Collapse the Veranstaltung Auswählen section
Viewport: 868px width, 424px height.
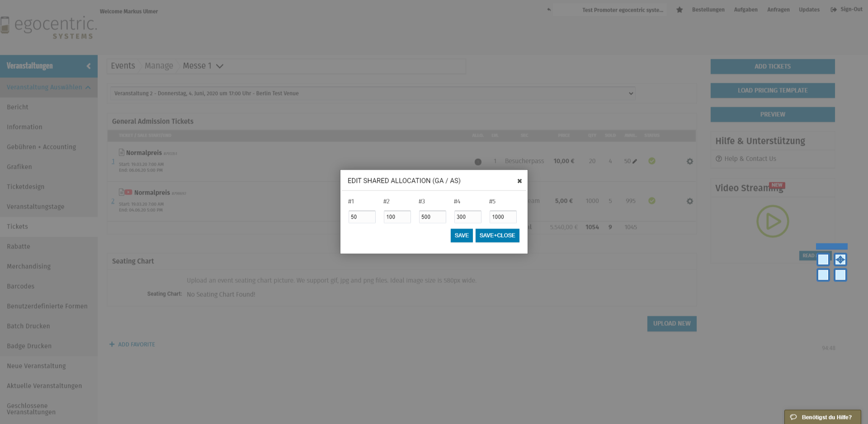click(x=88, y=87)
